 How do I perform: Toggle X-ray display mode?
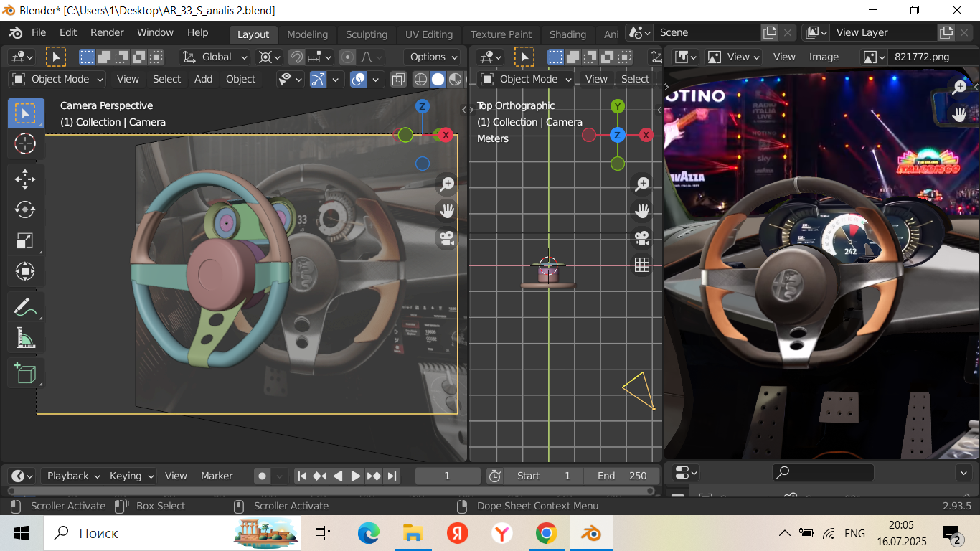click(398, 80)
